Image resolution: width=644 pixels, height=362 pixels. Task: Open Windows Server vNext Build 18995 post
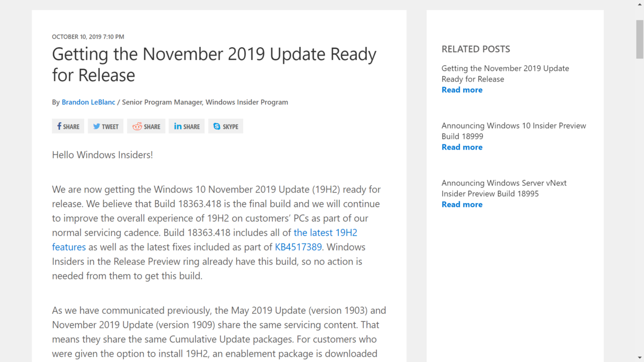pos(504,188)
